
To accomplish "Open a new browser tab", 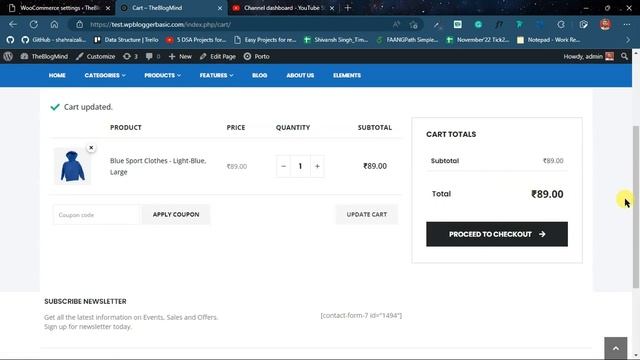I will pos(348,8).
